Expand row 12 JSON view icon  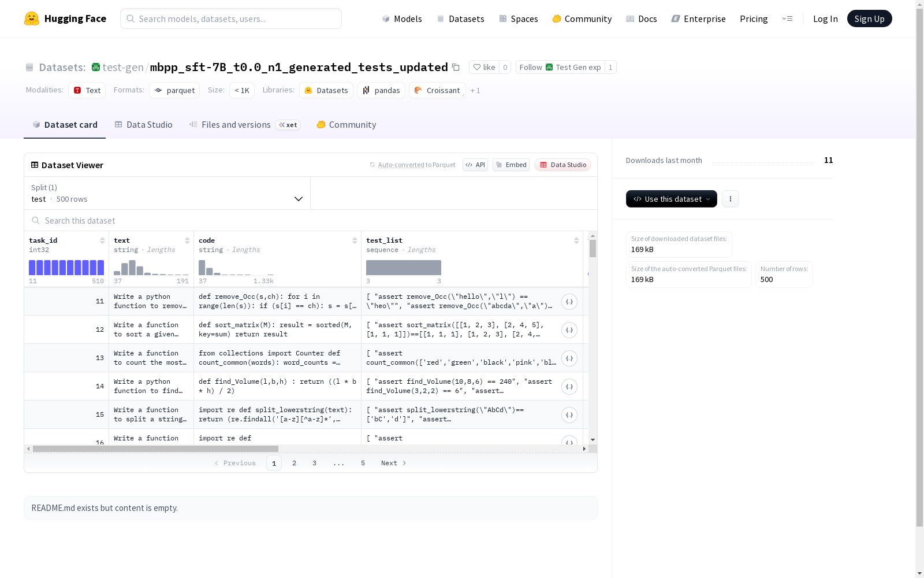[x=569, y=330]
